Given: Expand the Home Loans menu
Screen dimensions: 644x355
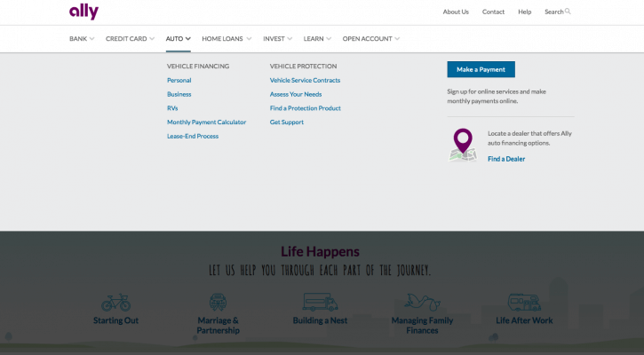Looking at the screenshot, I should click(227, 39).
